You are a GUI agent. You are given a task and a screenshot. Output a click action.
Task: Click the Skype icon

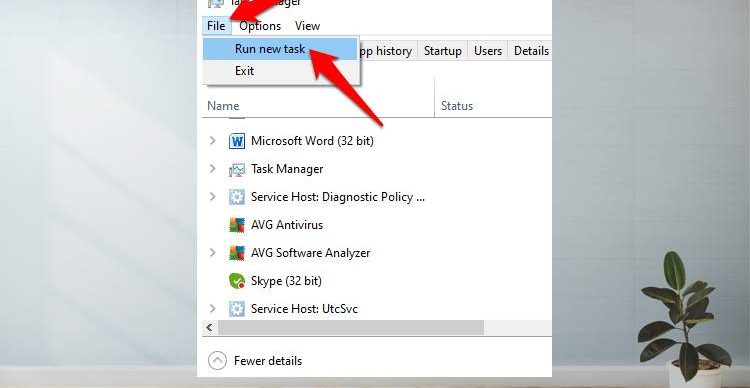[237, 281]
